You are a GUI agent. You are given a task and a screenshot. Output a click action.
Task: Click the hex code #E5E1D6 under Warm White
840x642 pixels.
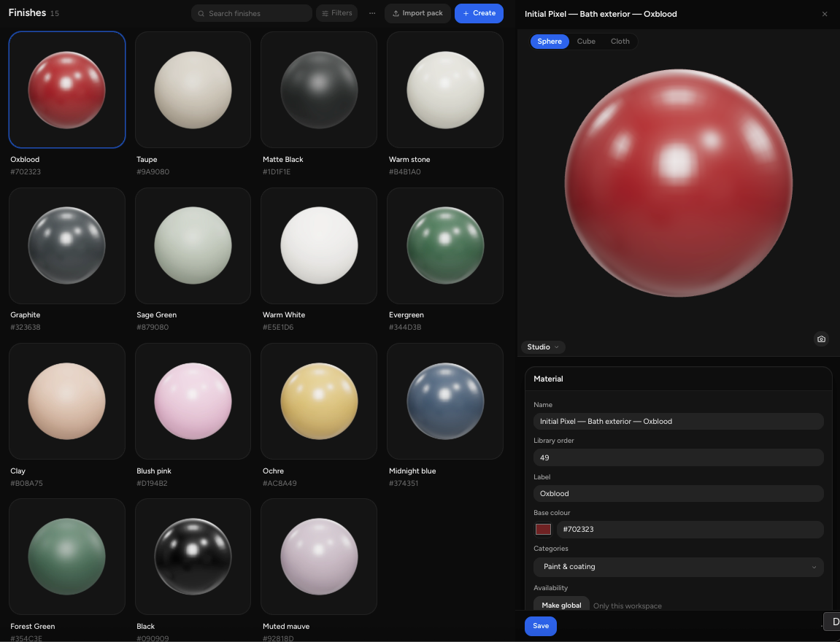[x=278, y=327]
